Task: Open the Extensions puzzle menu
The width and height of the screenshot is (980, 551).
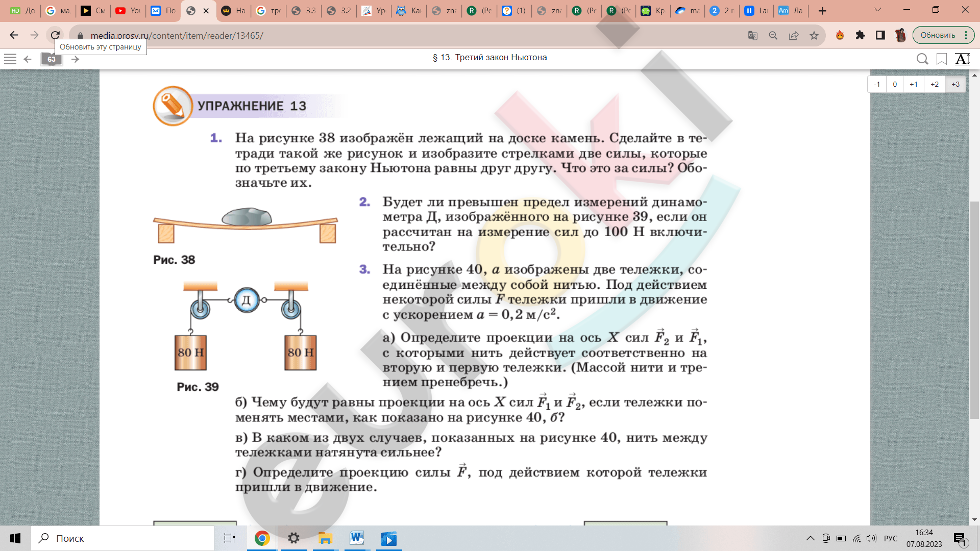Action: point(860,35)
